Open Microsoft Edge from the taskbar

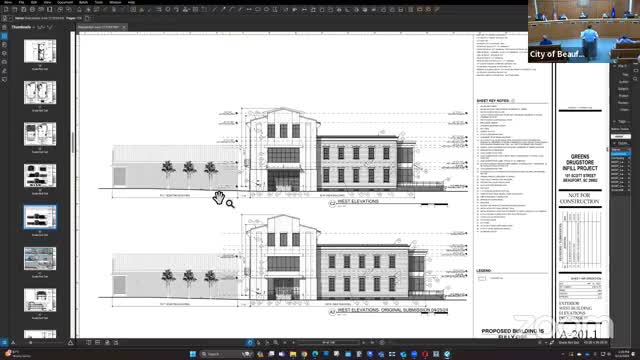coord(315,354)
